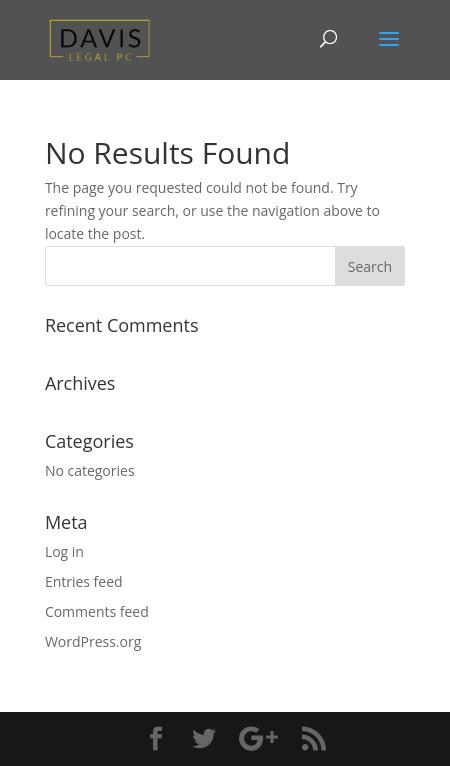The image size is (450, 766).
Task: Open the Entries feed link
Action: point(84,582)
